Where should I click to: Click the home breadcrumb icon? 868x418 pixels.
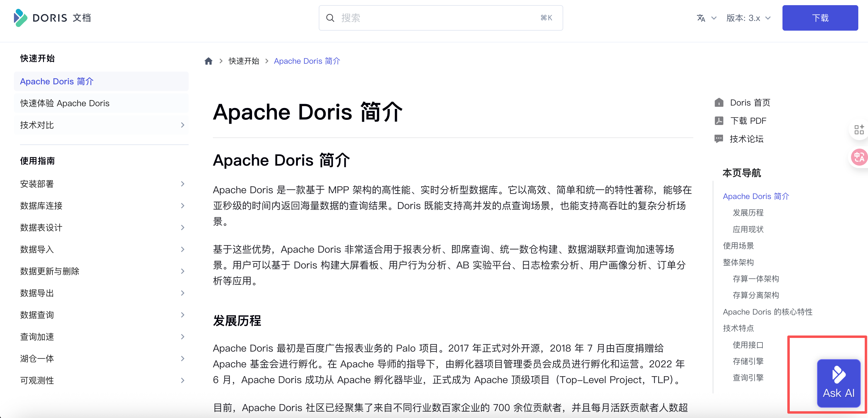(x=208, y=61)
